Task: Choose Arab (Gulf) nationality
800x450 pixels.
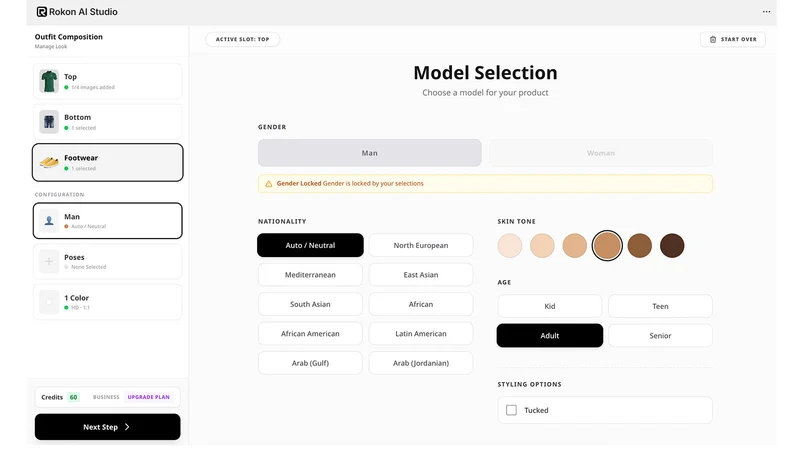Action: tap(310, 363)
